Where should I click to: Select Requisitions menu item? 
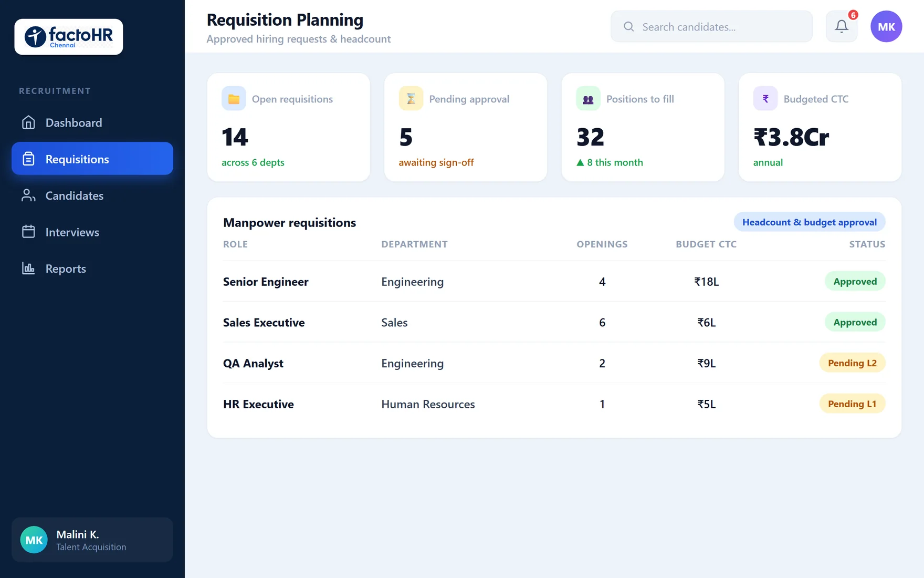pos(92,159)
